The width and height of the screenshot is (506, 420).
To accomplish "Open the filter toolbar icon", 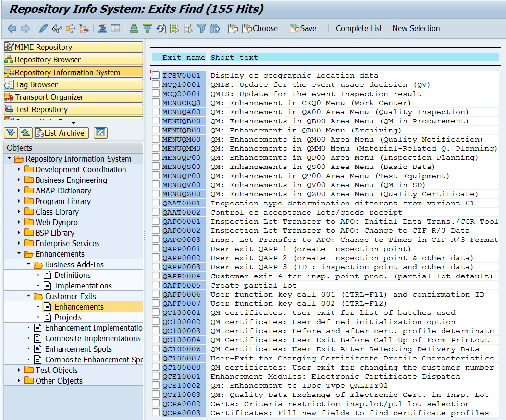I will [201, 29].
